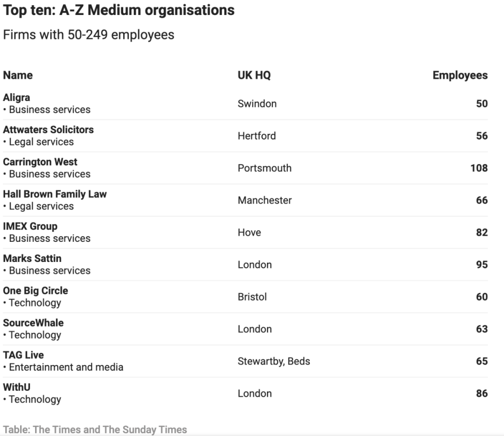The height and width of the screenshot is (436, 504).
Task: Click the One Big Circle entry
Action: (x=35, y=290)
